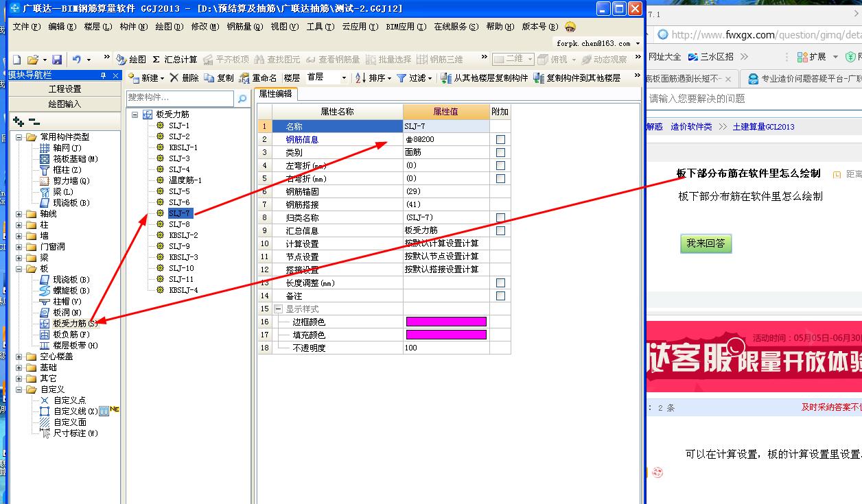This screenshot has width=862, height=504.
Task: Toggle 附加 checkbox for 钢筋信息 row
Action: pyautogui.click(x=500, y=139)
